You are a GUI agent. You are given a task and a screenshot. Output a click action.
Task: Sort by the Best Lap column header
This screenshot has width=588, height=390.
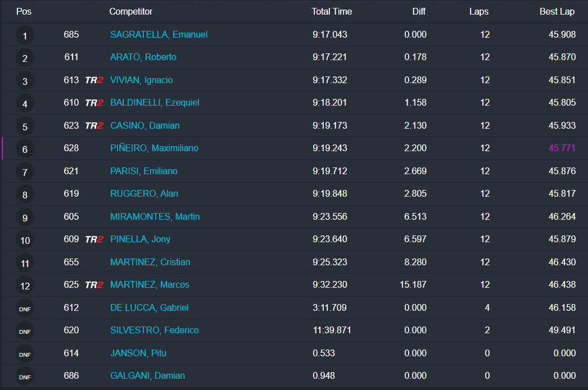[x=557, y=12]
